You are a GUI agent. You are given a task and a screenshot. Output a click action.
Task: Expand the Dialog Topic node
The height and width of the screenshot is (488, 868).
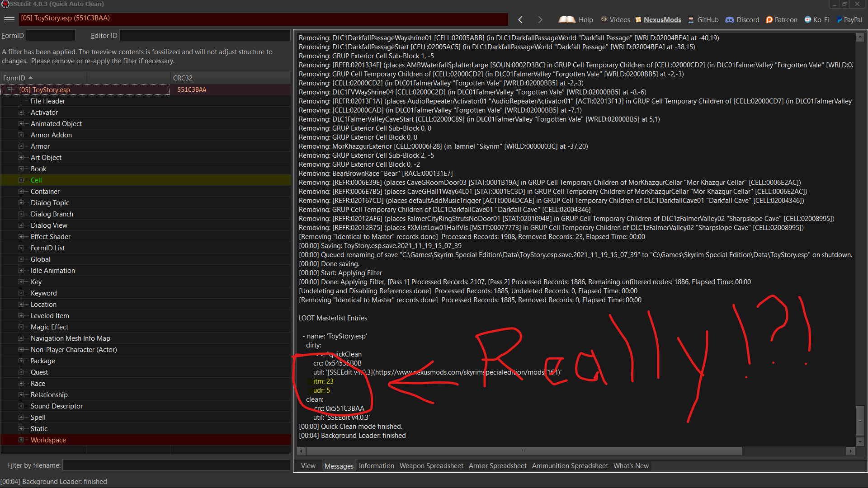point(21,202)
